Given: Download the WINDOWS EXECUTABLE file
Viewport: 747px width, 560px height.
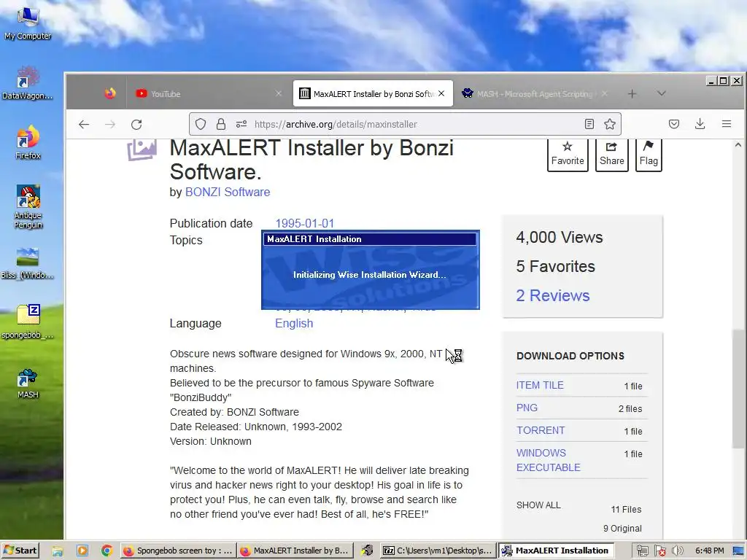Looking at the screenshot, I should 549,460.
